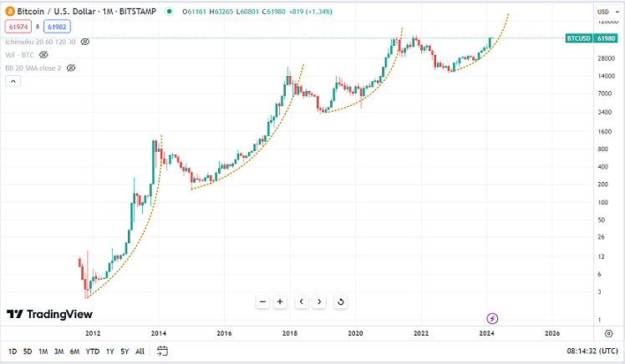Select the 6M time range
The height and width of the screenshot is (364, 625).
pos(74,351)
